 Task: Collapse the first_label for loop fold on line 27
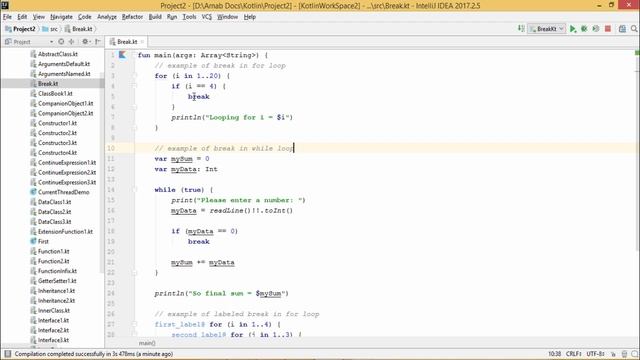click(x=134, y=324)
